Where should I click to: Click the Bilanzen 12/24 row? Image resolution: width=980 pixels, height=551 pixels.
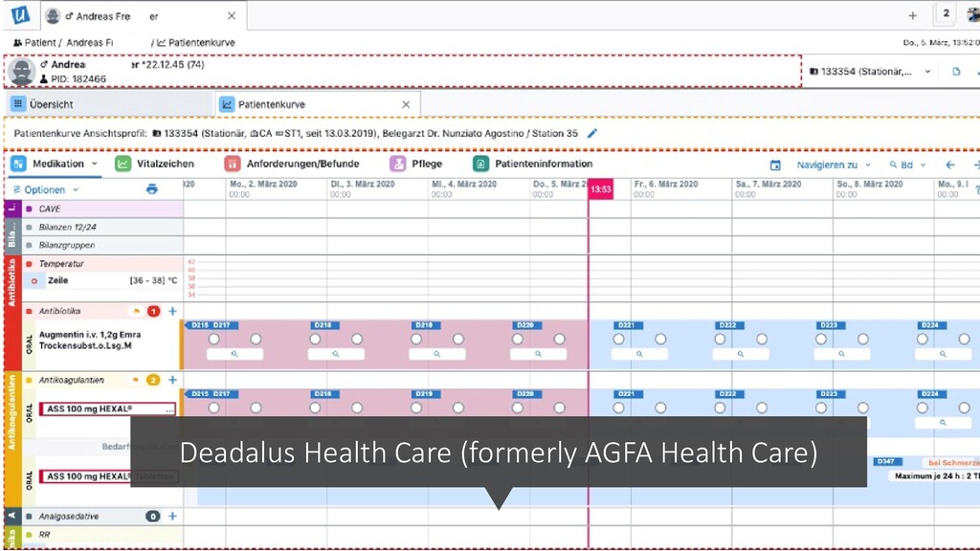pos(103,227)
